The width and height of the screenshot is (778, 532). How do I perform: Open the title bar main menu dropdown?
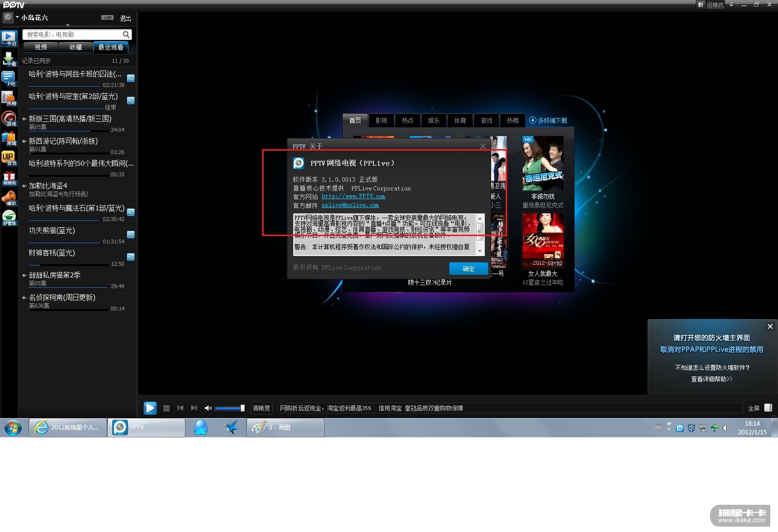731,5
